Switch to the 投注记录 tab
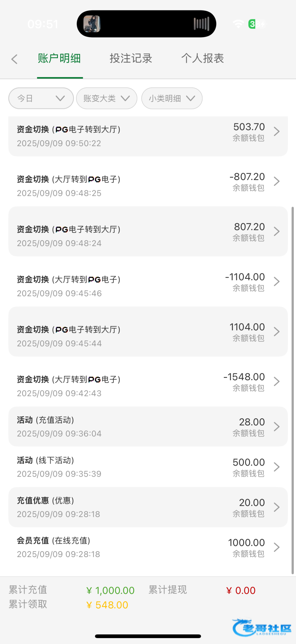 point(131,58)
